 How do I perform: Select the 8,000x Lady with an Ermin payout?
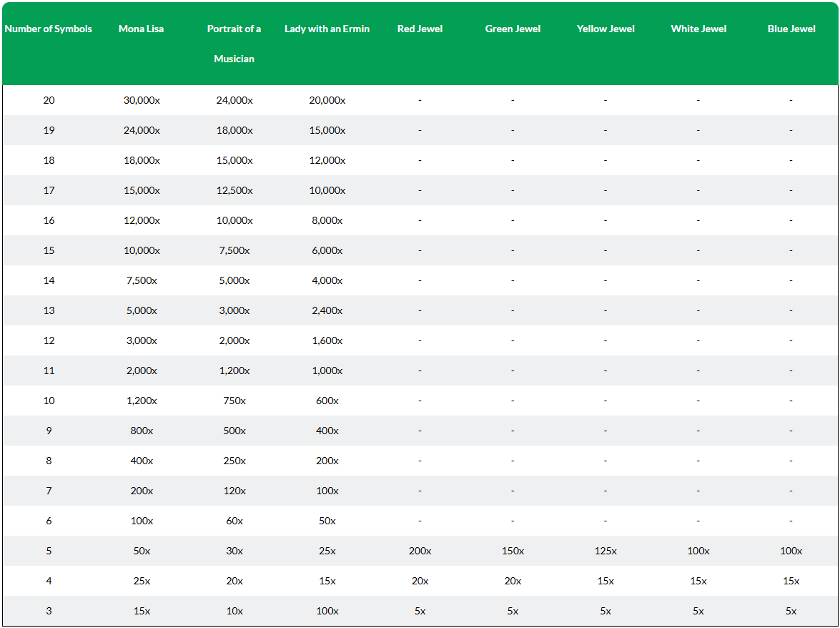327,220
